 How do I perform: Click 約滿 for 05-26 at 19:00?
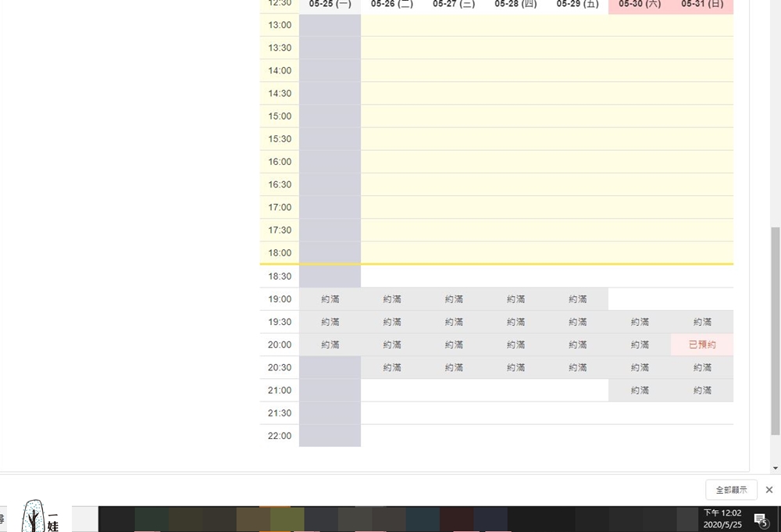[392, 299]
